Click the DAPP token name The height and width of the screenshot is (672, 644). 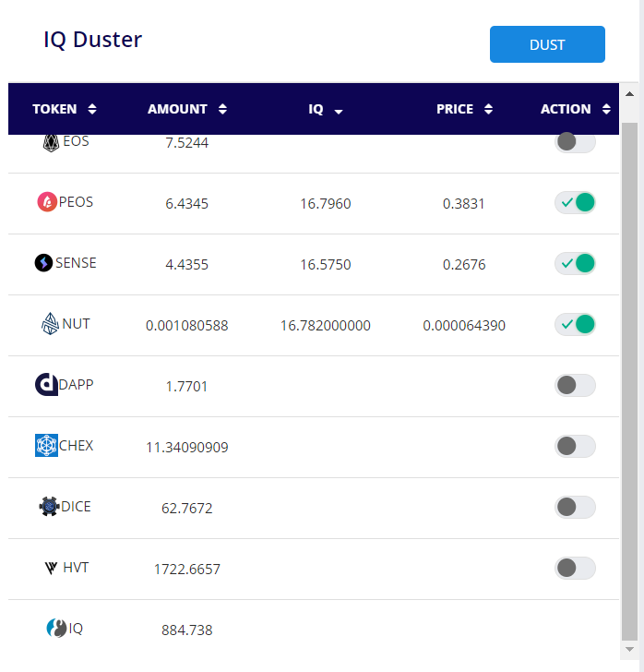76,384
